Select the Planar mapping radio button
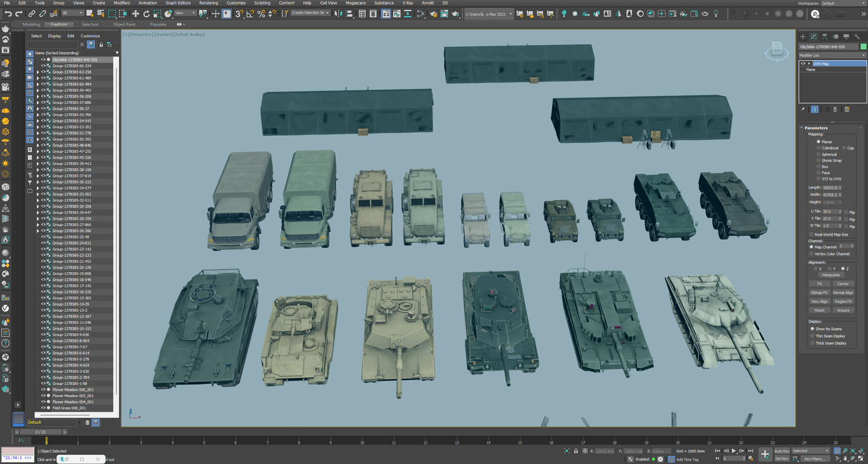Viewport: 868px width, 464px height. click(818, 142)
